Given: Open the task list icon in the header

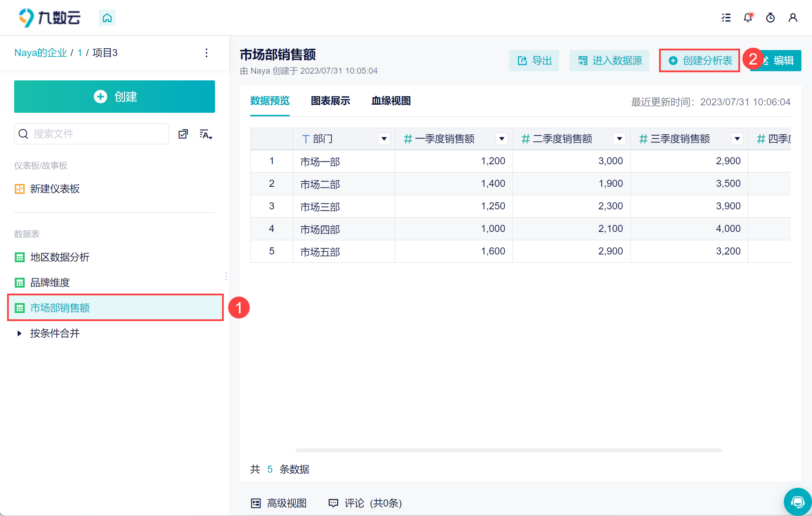Looking at the screenshot, I should pyautogui.click(x=726, y=18).
